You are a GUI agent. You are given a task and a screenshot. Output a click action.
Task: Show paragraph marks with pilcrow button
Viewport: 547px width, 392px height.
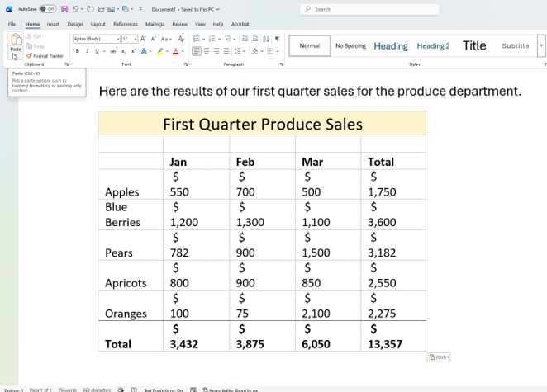click(277, 39)
